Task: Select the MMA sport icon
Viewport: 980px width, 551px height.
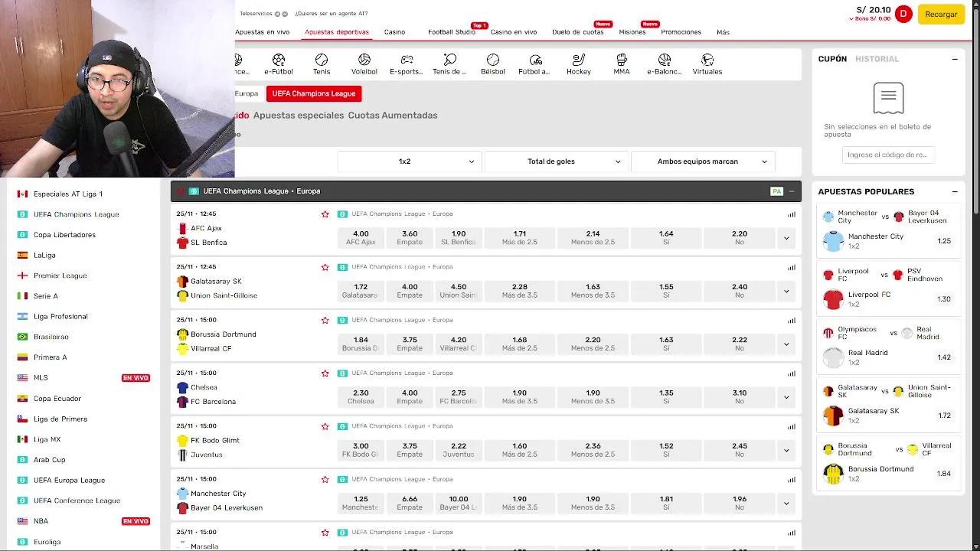Action: pyautogui.click(x=622, y=64)
